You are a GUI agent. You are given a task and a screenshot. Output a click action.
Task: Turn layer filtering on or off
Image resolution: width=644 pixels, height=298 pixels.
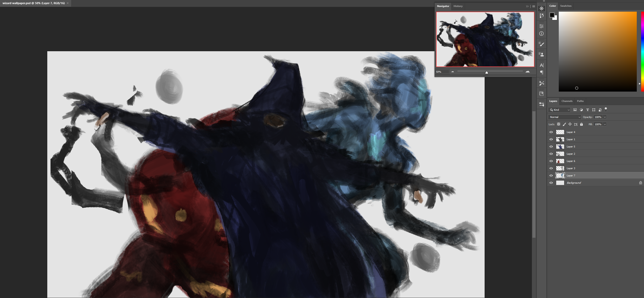click(606, 109)
